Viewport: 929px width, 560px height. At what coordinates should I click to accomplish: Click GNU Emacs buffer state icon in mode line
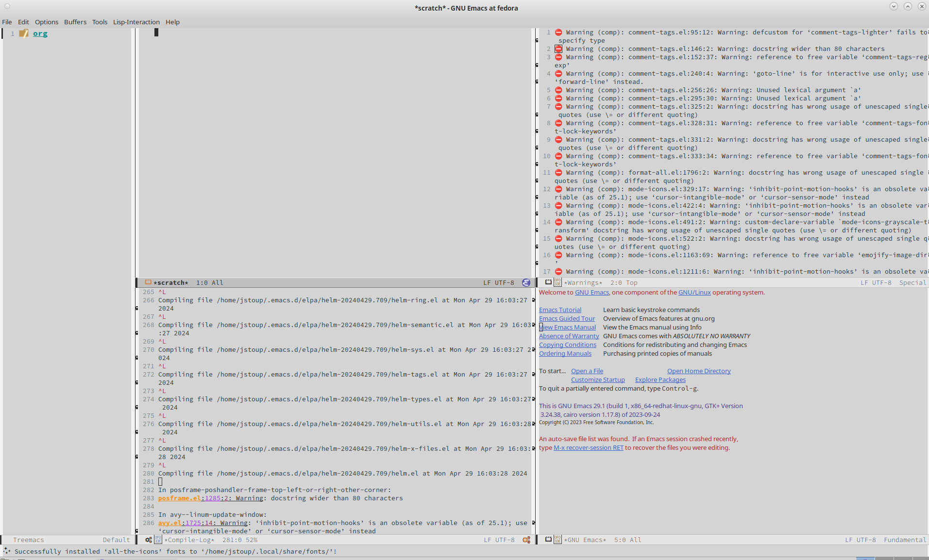coord(548,540)
